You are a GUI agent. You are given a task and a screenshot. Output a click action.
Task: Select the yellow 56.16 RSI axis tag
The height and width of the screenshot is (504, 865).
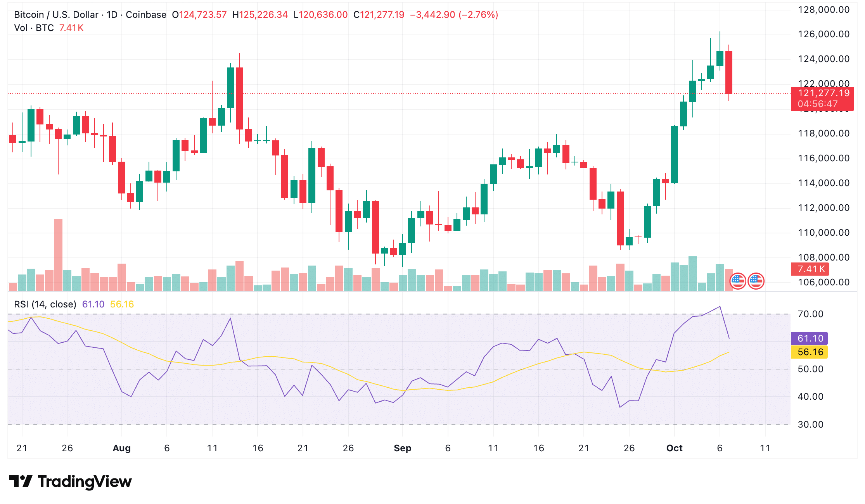[x=810, y=352]
